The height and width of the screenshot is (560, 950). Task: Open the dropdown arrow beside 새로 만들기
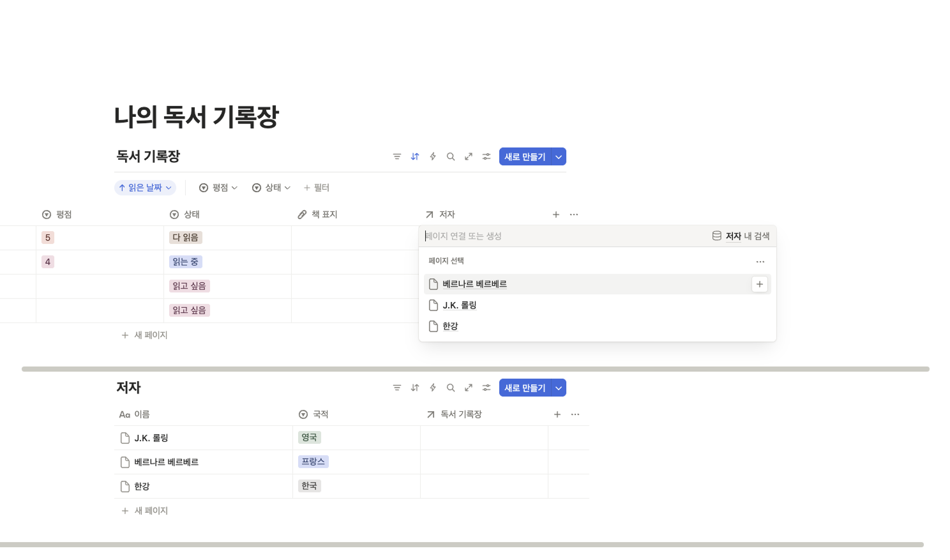pyautogui.click(x=558, y=156)
